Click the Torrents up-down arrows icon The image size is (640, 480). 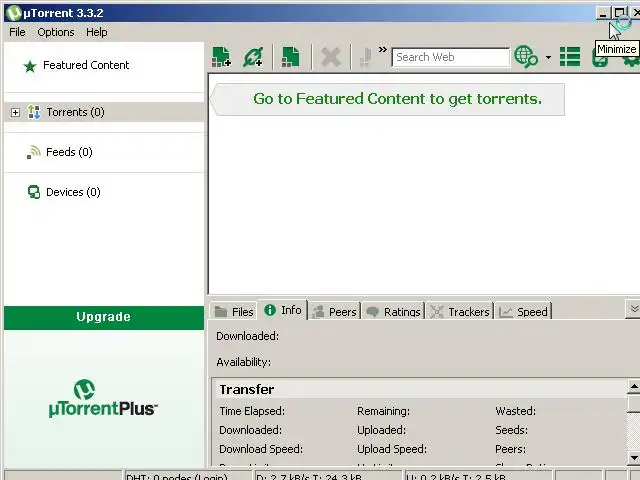34,112
